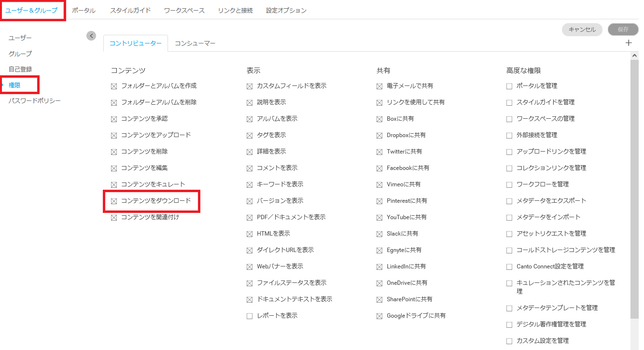Uncheck 電子メールで共有 checkbox
The width and height of the screenshot is (644, 350).
pos(379,86)
